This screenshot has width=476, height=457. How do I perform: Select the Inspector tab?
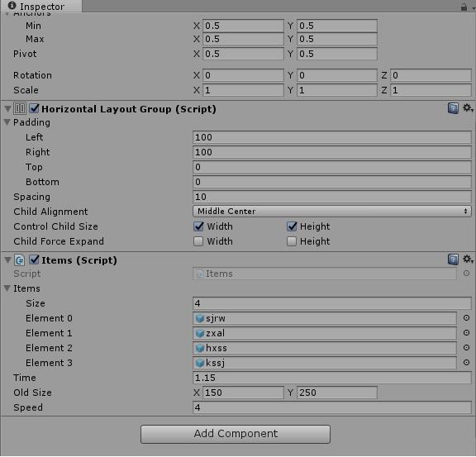point(41,6)
